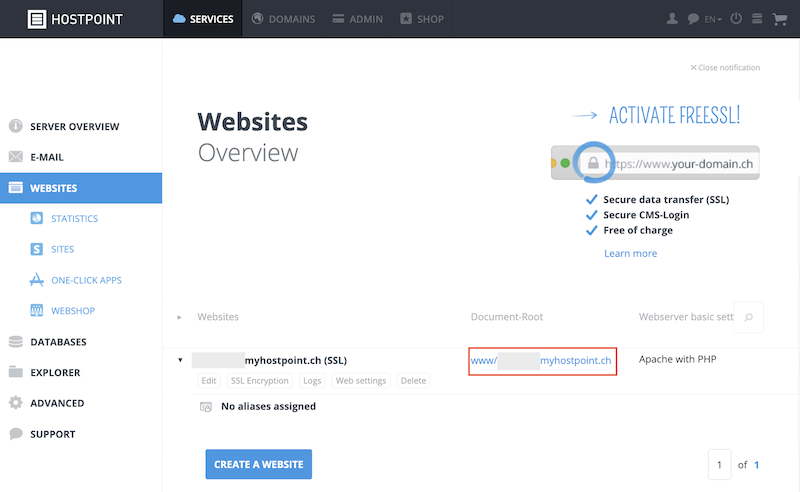Close the notification
800x492 pixels.
pos(725,67)
